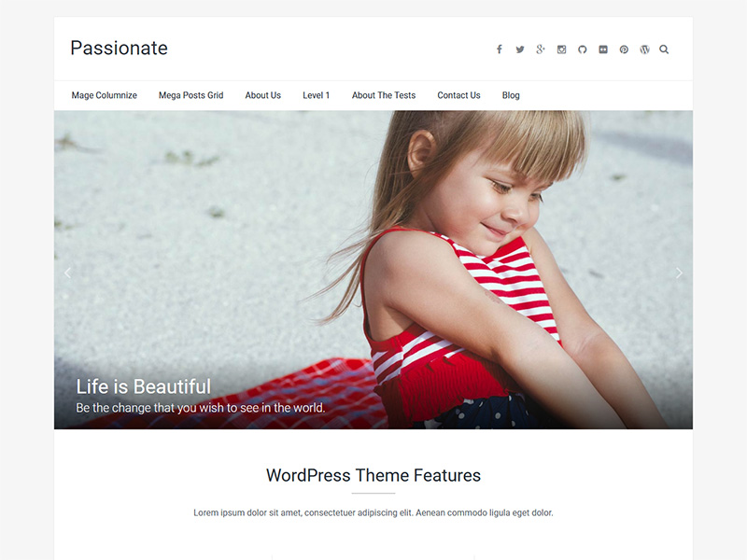Open the Facebook social icon

pyautogui.click(x=500, y=49)
